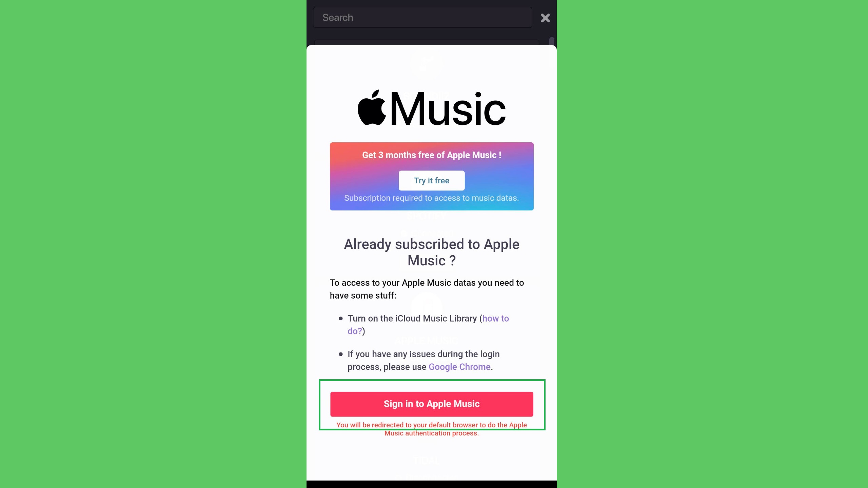Viewport: 868px width, 488px height.
Task: Click the gradient promotional banner icon
Action: (432, 176)
